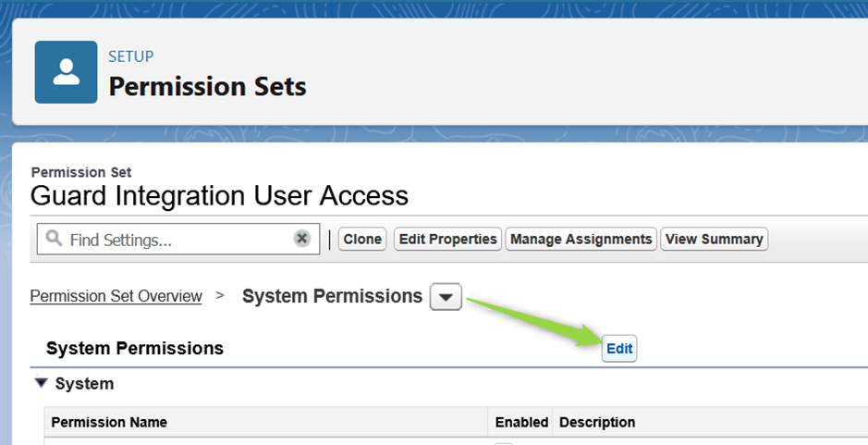868x445 pixels.
Task: Go back to Permission Set Overview
Action: [x=116, y=296]
